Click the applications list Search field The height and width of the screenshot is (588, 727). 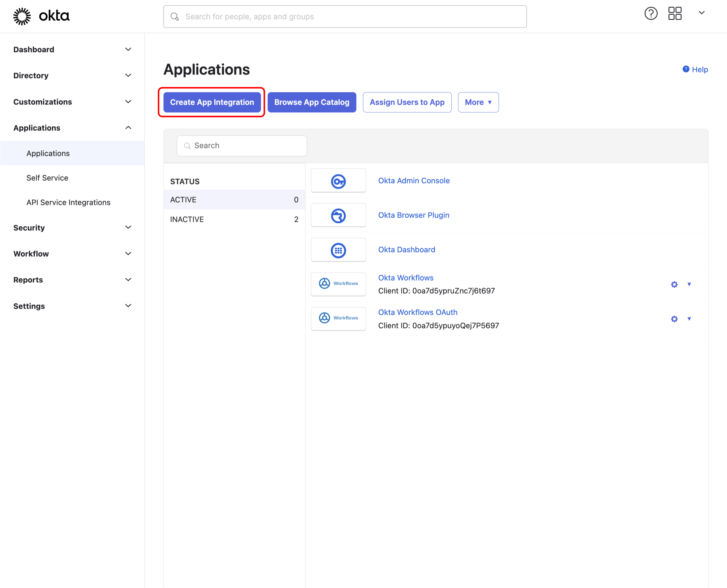pyautogui.click(x=242, y=146)
